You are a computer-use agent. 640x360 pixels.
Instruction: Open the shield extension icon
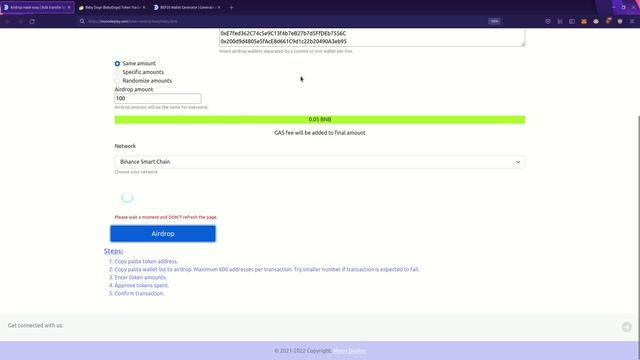620,21
